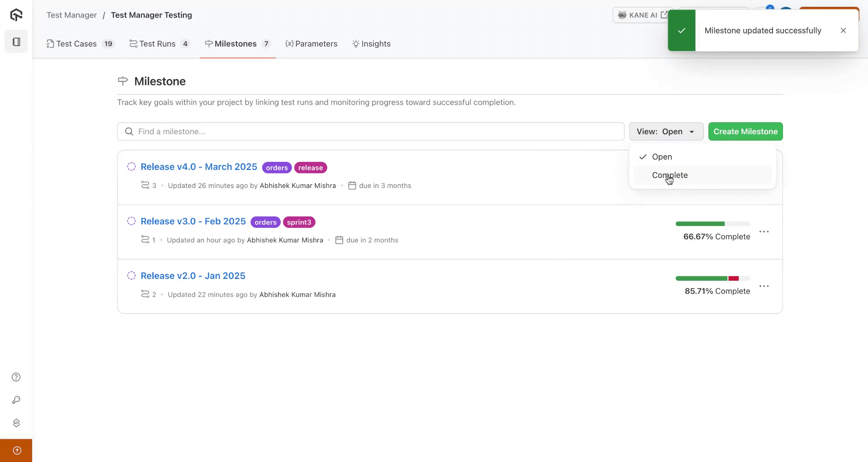
Task: Click status circle of Release v4.0 milestone
Action: pos(131,167)
